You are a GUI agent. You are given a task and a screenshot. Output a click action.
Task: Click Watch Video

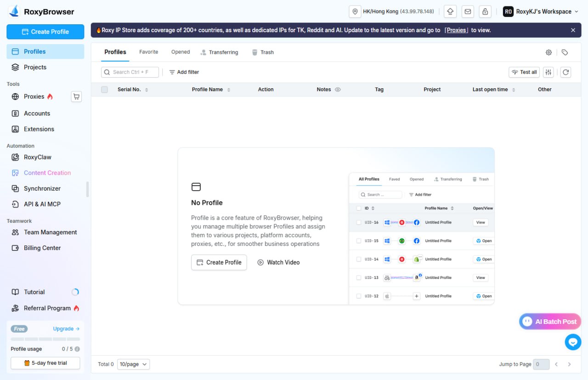coord(278,262)
